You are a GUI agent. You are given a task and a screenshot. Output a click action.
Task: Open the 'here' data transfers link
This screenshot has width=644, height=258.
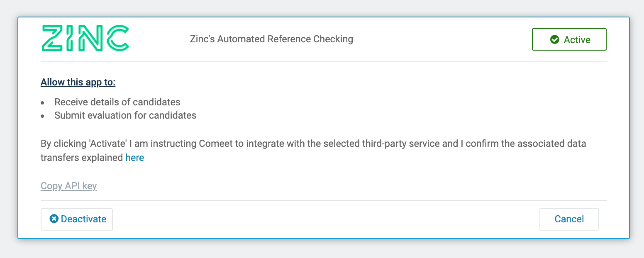(x=135, y=158)
